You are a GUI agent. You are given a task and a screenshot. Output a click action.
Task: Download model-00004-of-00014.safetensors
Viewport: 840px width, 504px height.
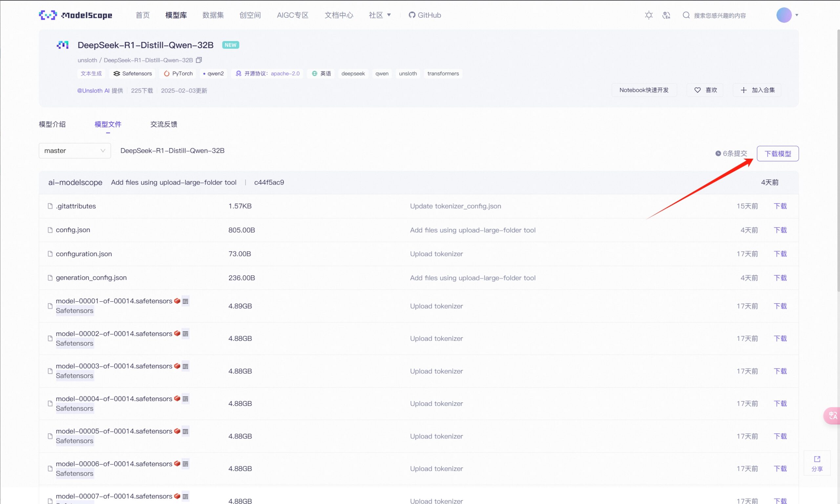click(x=780, y=403)
